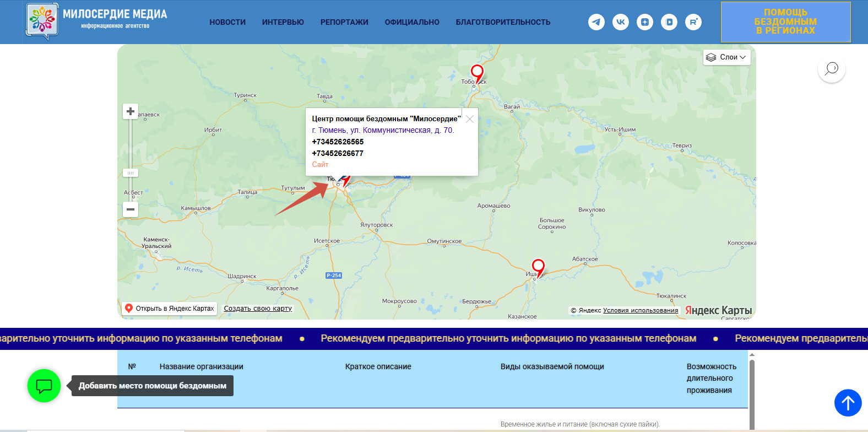Open the РЕПОРТАЖИ menu item
Screen dimensions: 868x432
tap(344, 23)
